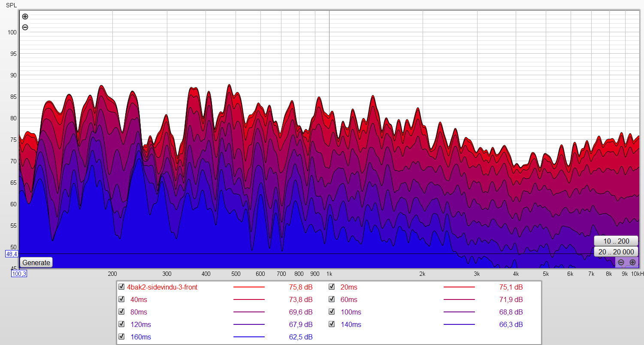The image size is (644, 345).
Task: Click the vertical zoom out icon at top left
Action: pos(25,27)
